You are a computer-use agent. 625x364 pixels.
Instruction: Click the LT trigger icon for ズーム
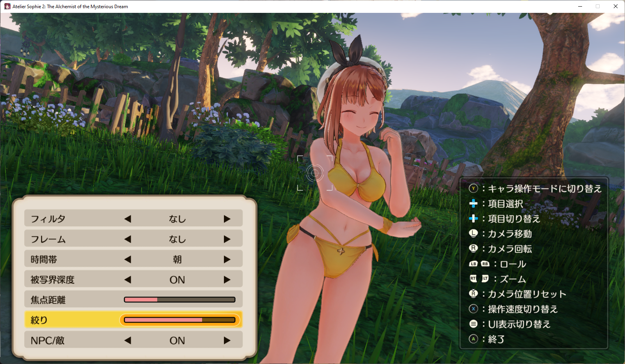(x=485, y=279)
